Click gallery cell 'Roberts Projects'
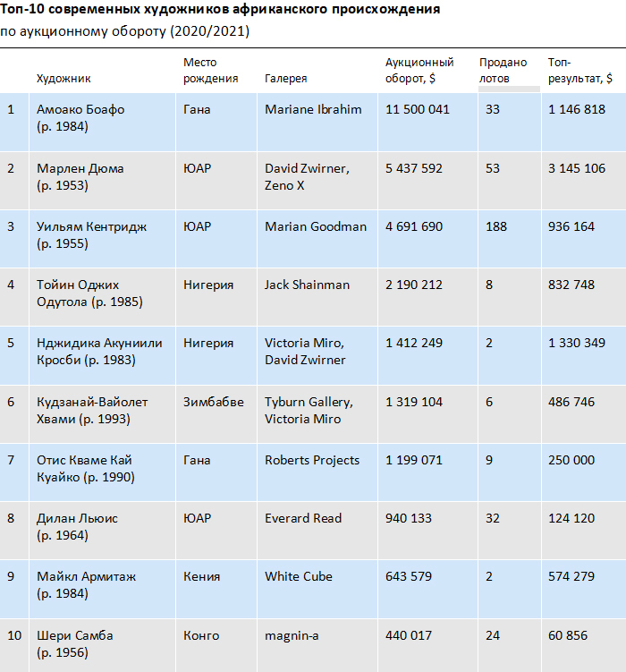 point(312,460)
